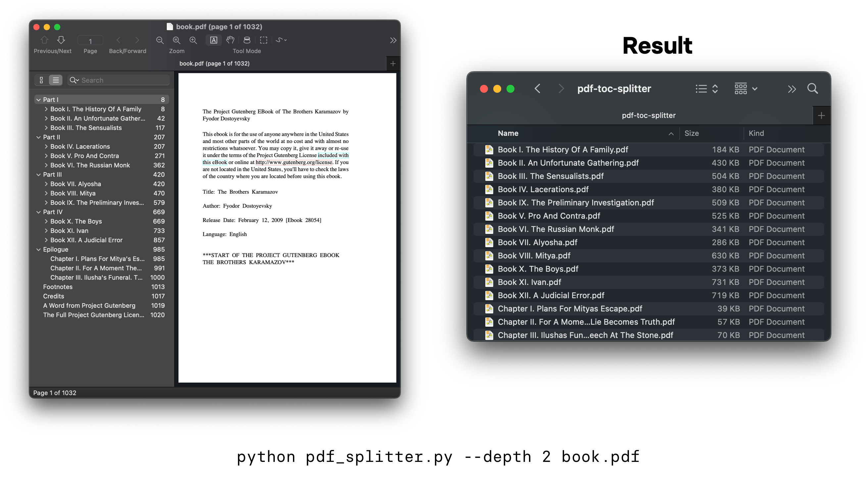Viewport: 868px width, 499px height.
Task: Open the annotation tool dropdown arrow
Action: [x=286, y=40]
